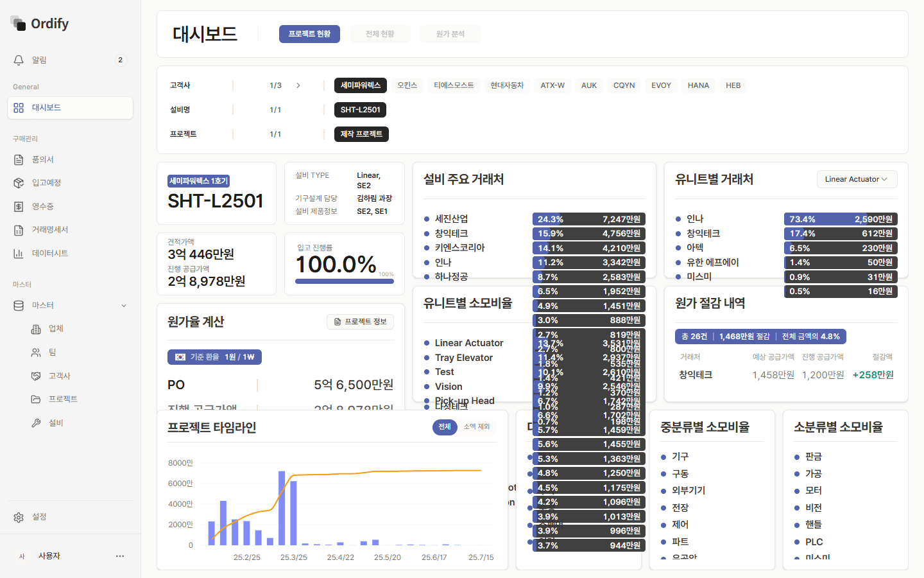Select the 품의서 document icon in sidebar
This screenshot has height=578, width=924.
[x=20, y=159]
